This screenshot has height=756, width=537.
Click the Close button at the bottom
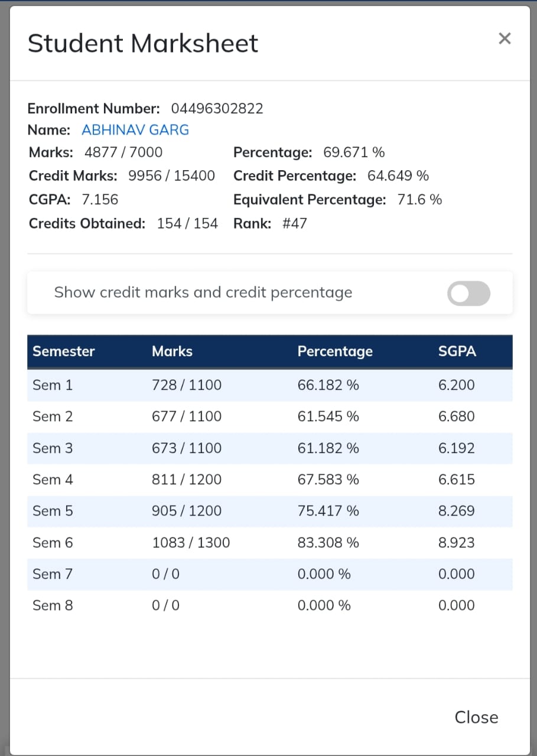pos(476,717)
